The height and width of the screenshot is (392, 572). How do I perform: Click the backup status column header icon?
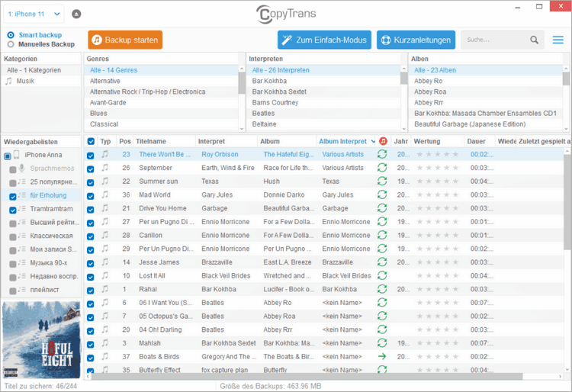pos(383,141)
